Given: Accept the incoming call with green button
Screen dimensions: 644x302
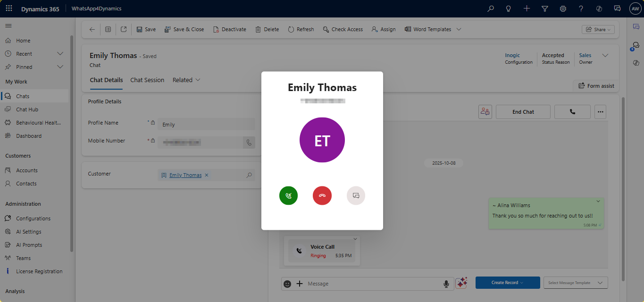Looking at the screenshot, I should point(288,195).
